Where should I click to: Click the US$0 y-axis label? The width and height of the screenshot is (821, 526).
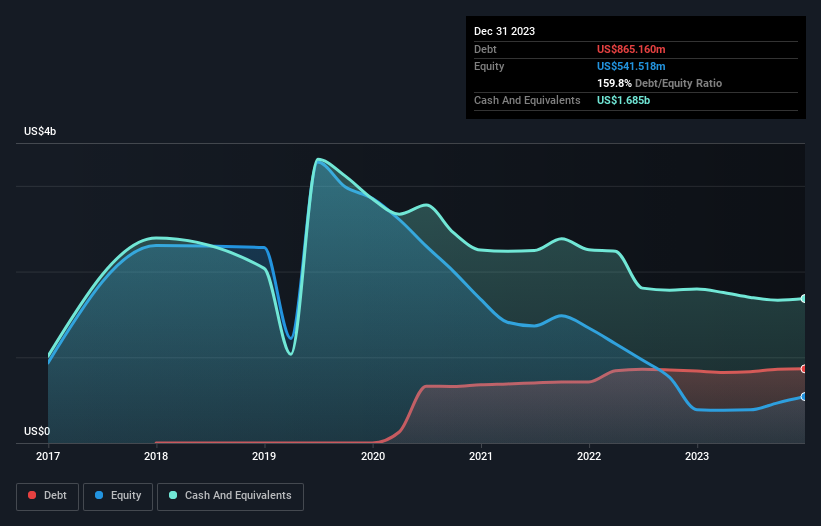coord(37,431)
